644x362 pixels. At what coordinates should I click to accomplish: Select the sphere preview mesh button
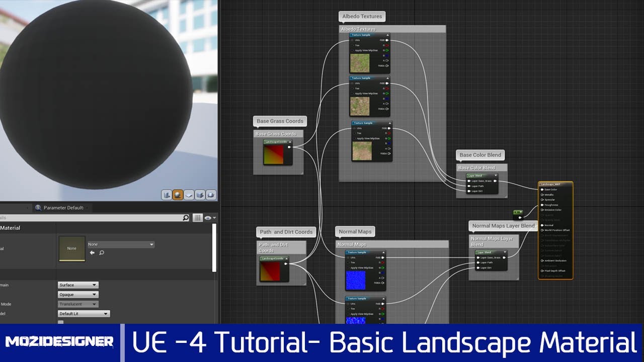[x=178, y=195]
